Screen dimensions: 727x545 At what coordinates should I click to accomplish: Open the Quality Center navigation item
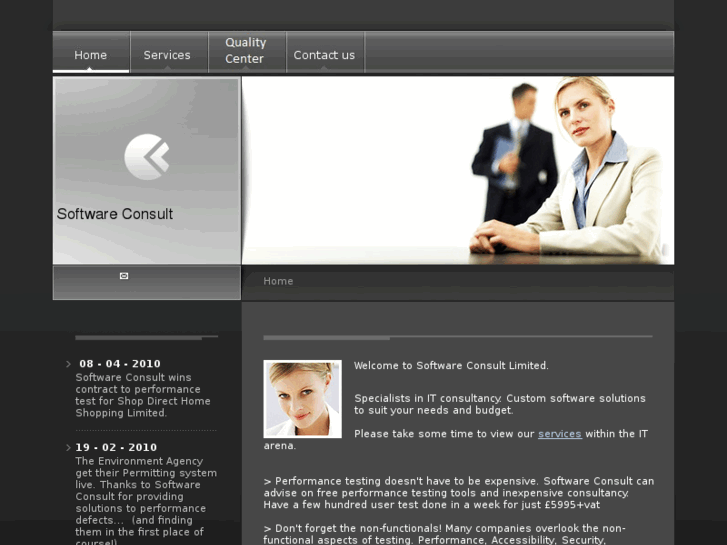coord(247,52)
